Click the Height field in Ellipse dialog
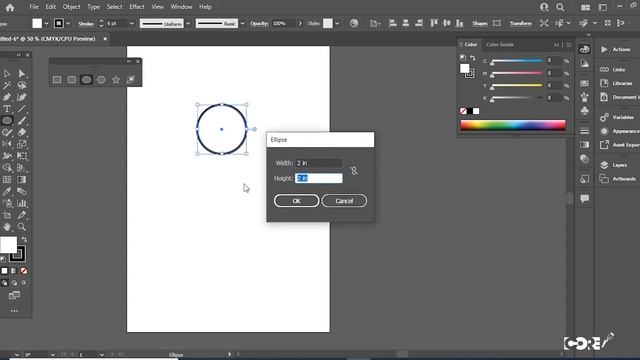Image resolution: width=640 pixels, height=360 pixels. click(319, 178)
